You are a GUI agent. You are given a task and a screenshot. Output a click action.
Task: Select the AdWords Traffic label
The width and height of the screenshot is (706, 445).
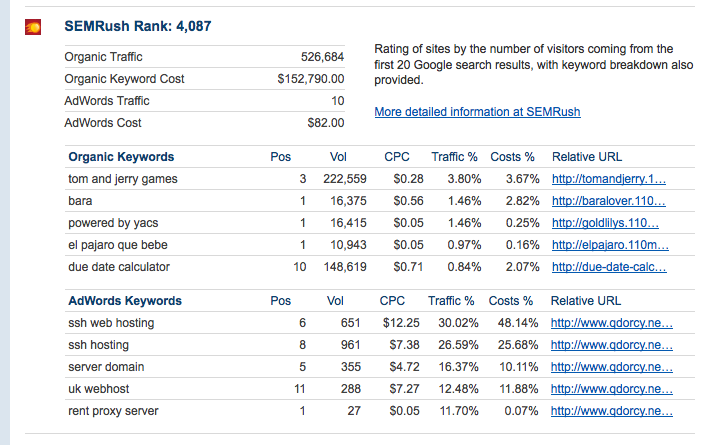(107, 101)
